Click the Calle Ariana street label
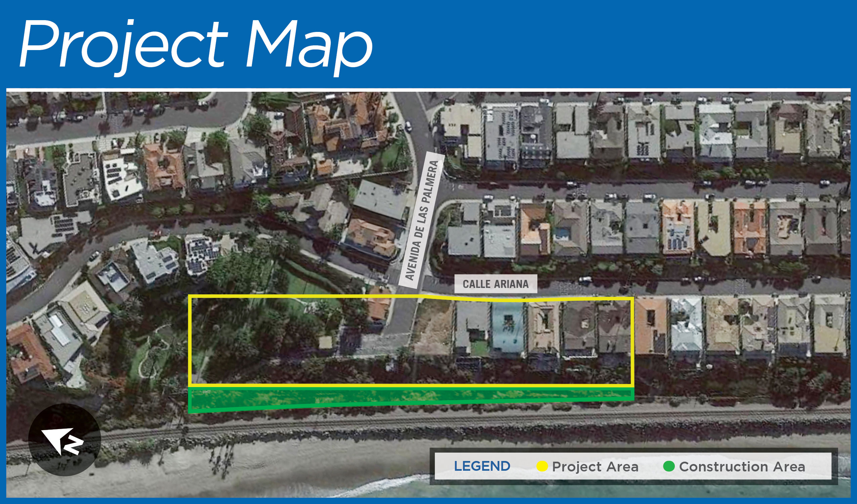This screenshot has height=504, width=857. [495, 284]
